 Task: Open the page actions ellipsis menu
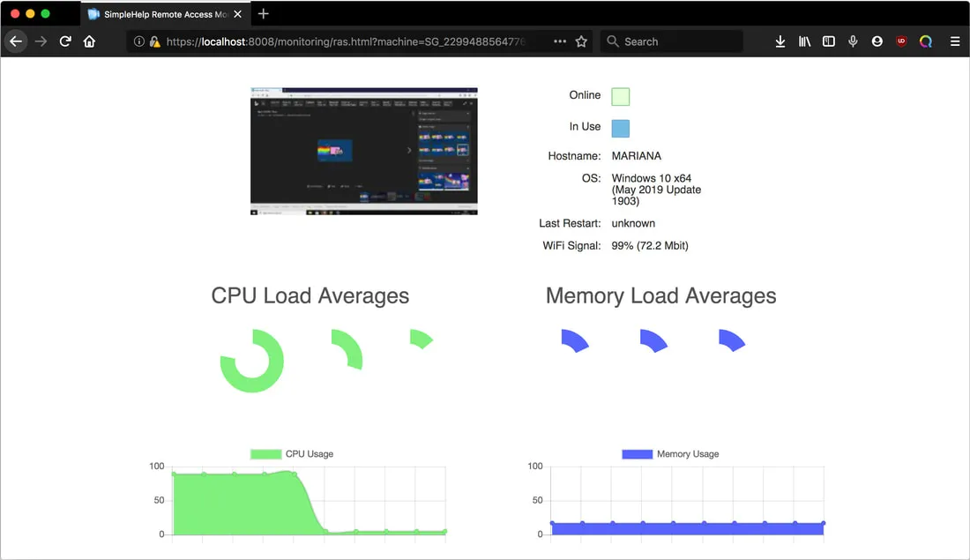pyautogui.click(x=559, y=41)
